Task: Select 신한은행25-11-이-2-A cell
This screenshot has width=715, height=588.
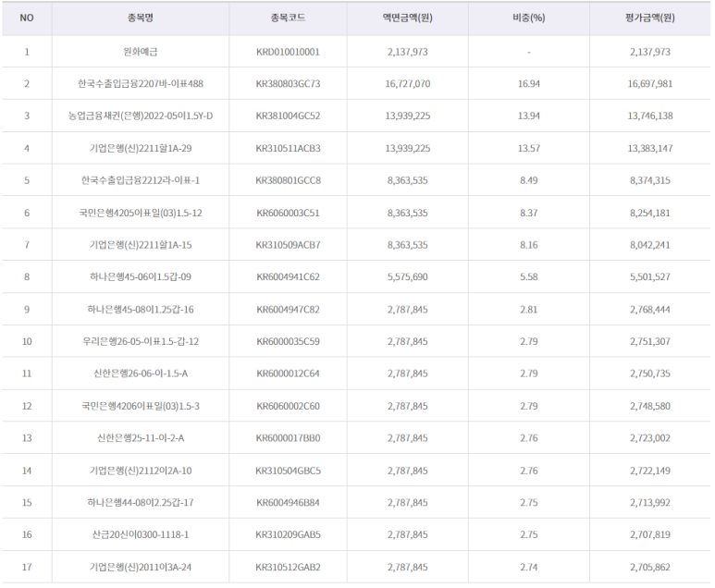Action: pos(141,438)
